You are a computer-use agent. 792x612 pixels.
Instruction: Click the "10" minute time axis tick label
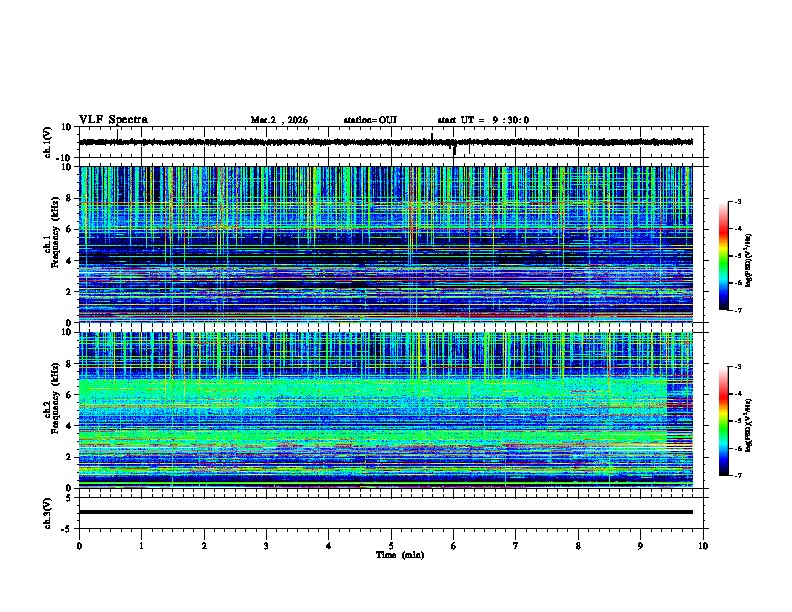[703, 546]
